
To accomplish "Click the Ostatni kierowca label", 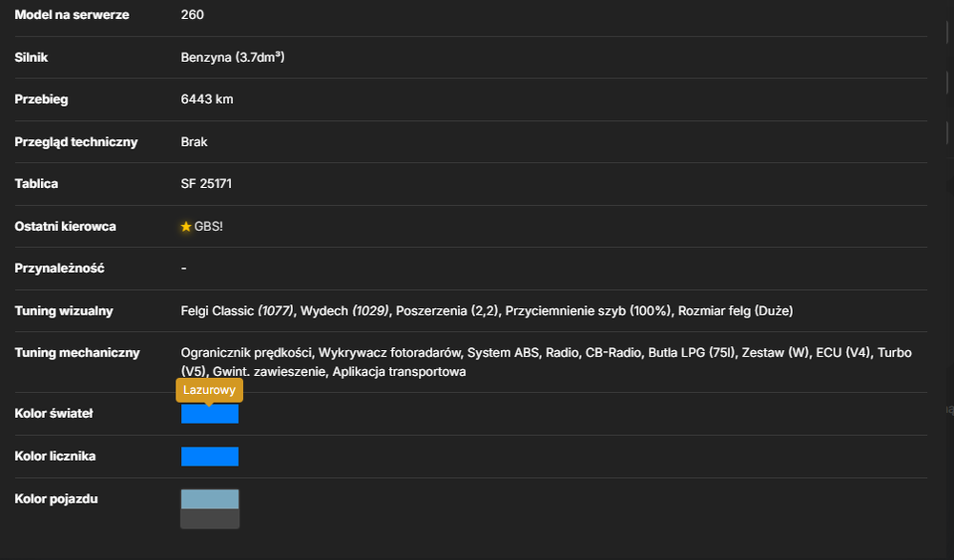I will (x=65, y=226).
